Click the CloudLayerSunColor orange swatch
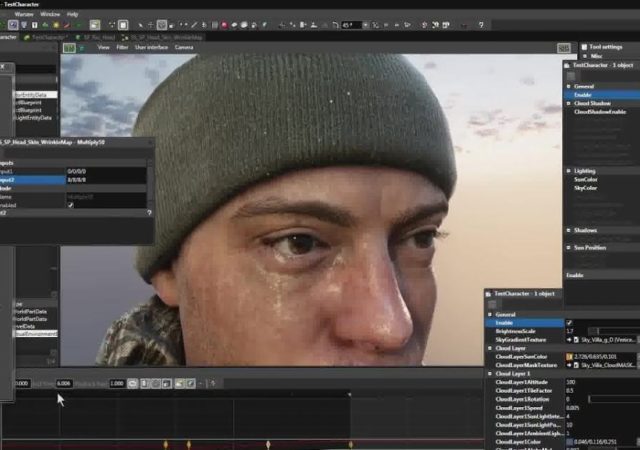This screenshot has width=640, height=450. 569,356
